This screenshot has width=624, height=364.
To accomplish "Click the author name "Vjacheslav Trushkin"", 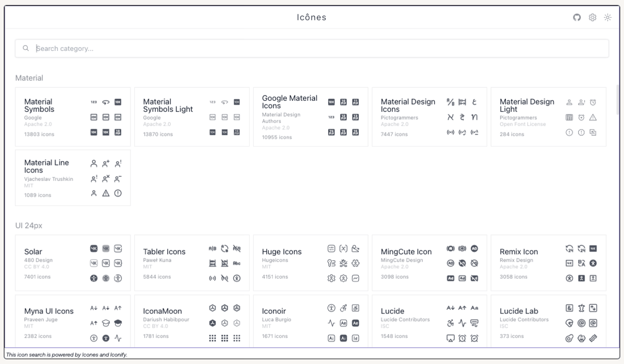I will (x=49, y=179).
